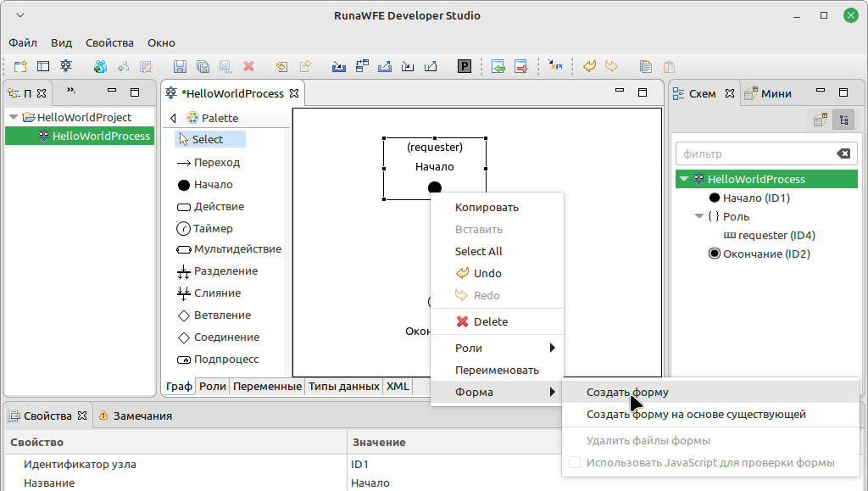The height and width of the screenshot is (491, 868).
Task: Open the Вид menu
Action: tap(61, 42)
